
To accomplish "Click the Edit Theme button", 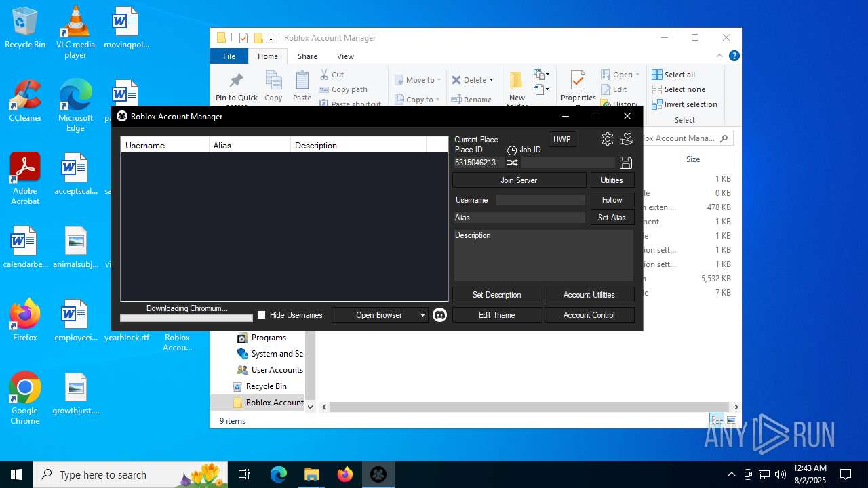I will [x=497, y=315].
